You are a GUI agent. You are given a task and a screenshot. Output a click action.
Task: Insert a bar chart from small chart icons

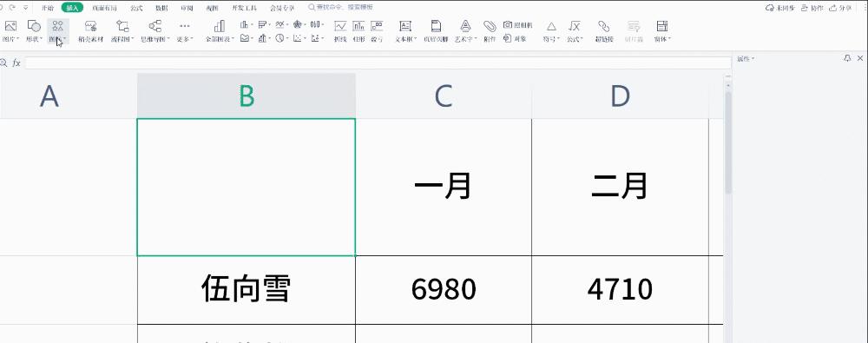point(262,25)
